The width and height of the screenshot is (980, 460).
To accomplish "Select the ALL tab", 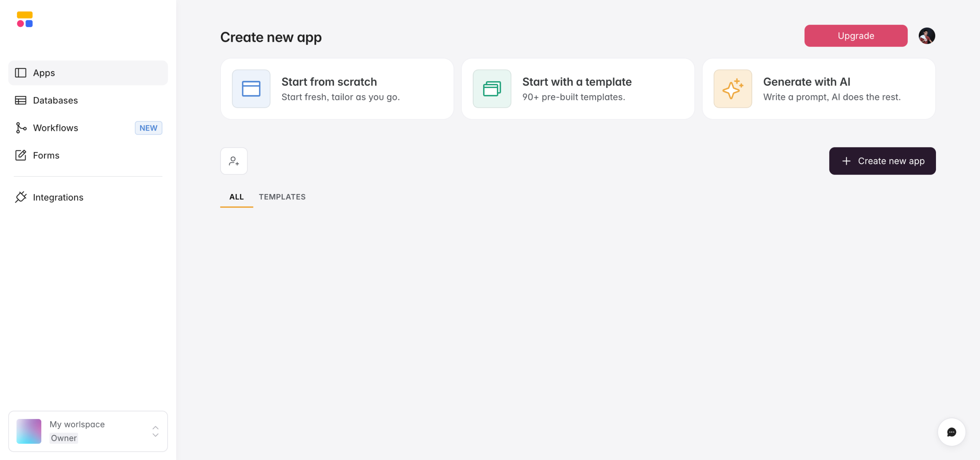I will tap(237, 197).
